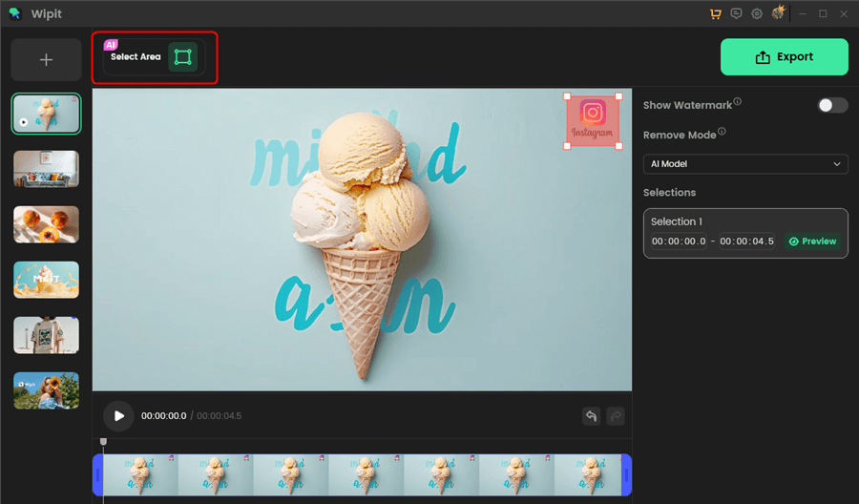Image resolution: width=859 pixels, height=504 pixels.
Task: Select the ice cream cone thumbnail
Action: (46, 114)
